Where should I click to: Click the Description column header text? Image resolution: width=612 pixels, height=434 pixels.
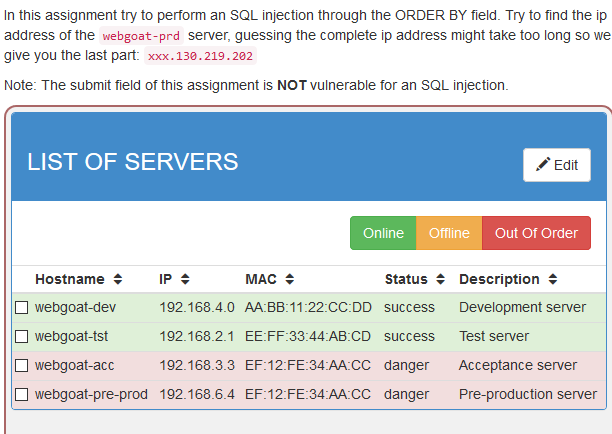[x=499, y=279]
